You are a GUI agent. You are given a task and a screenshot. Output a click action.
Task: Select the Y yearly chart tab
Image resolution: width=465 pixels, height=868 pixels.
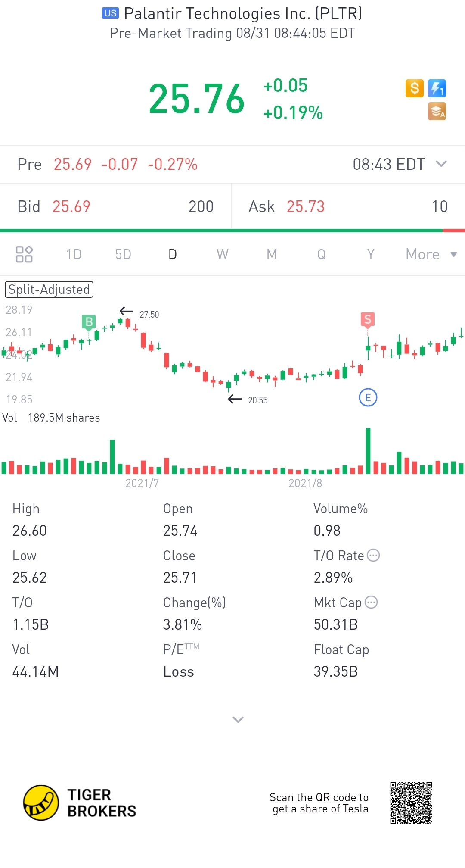tap(371, 254)
